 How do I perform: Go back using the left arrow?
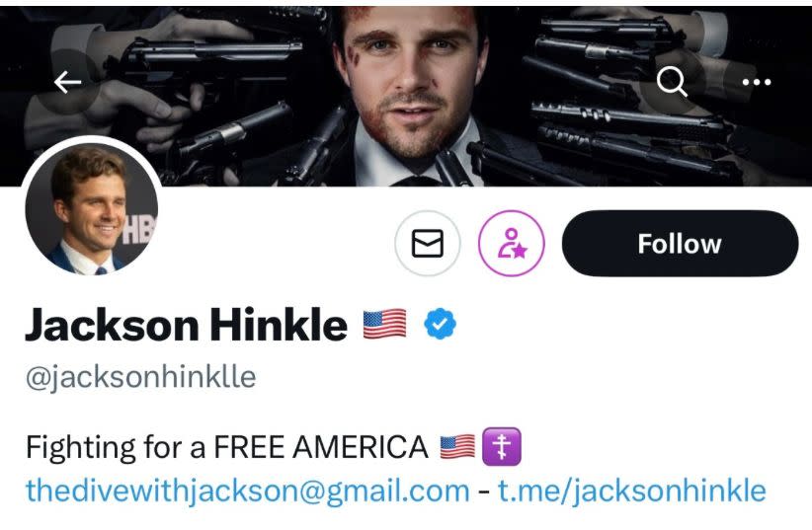point(67,82)
